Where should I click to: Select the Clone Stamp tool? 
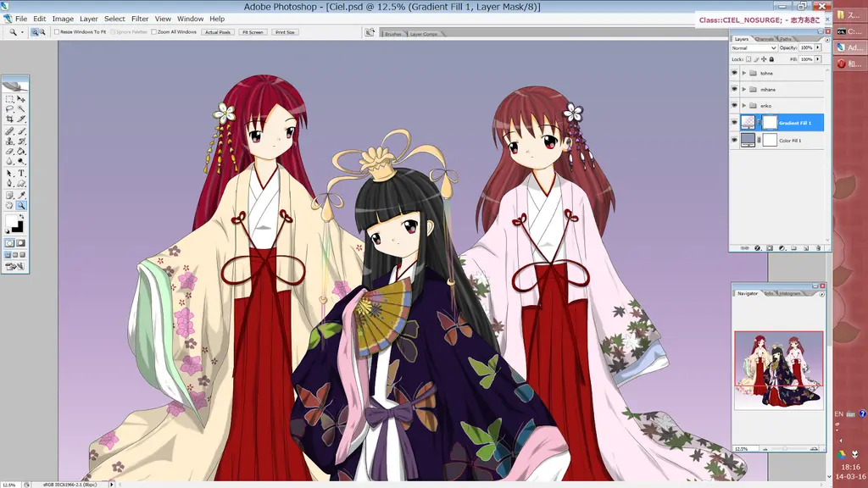pos(9,141)
